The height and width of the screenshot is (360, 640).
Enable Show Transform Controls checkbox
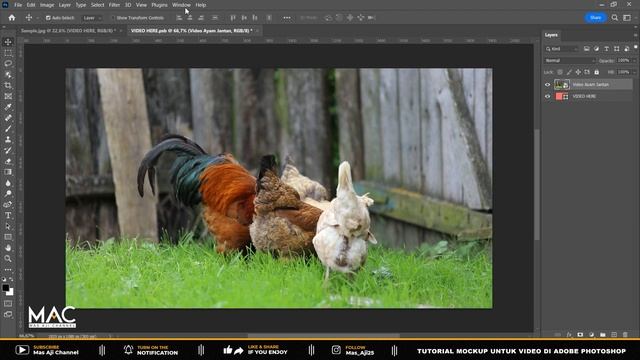tap(113, 18)
